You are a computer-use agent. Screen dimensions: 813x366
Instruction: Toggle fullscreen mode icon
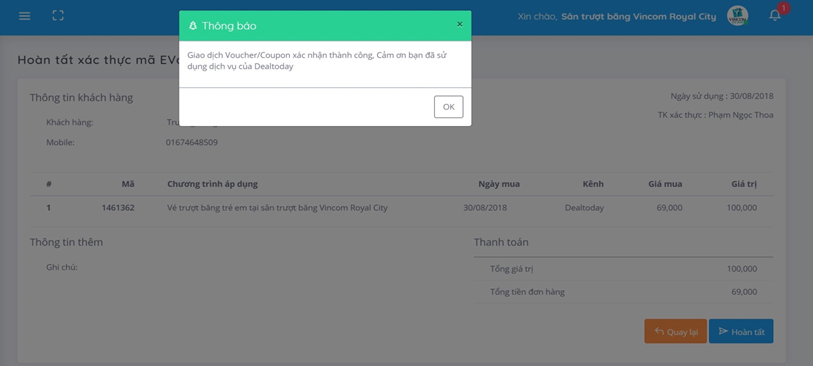tap(58, 16)
